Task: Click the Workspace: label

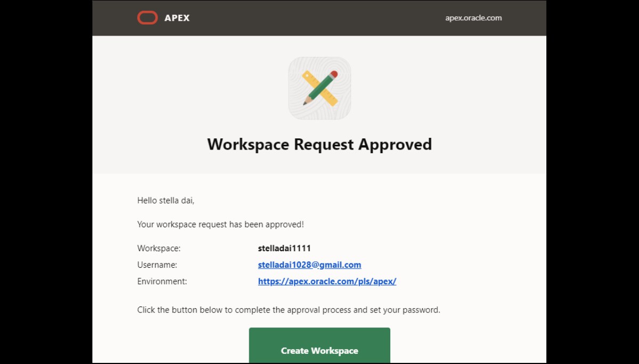Action: point(159,248)
